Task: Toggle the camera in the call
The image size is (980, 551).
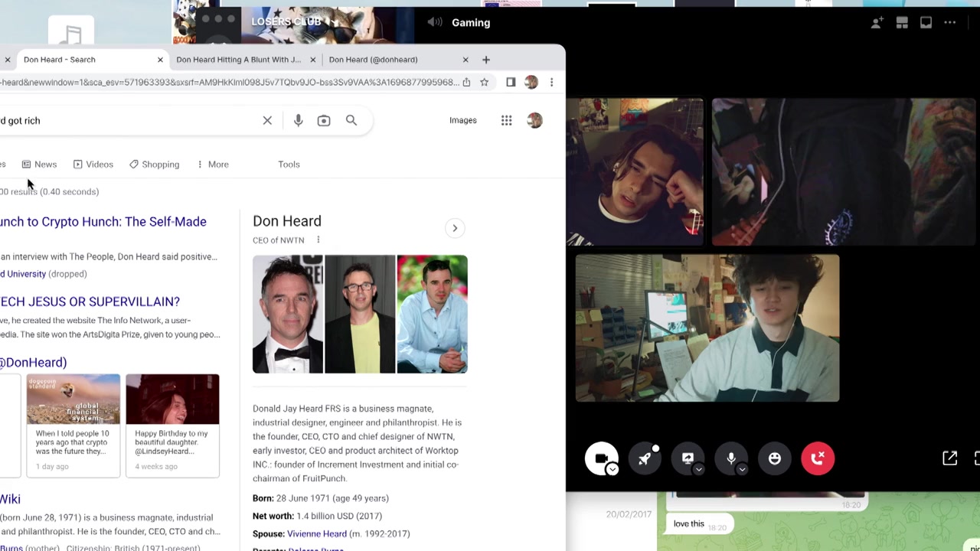Action: pos(601,458)
